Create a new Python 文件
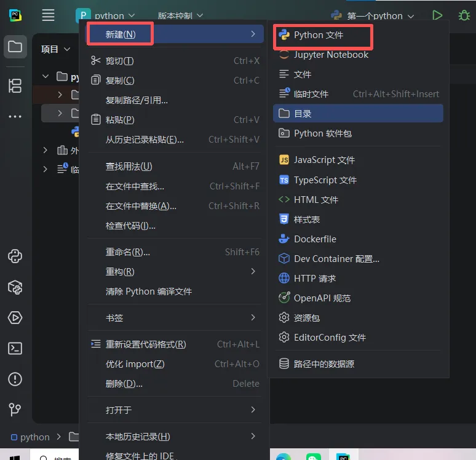Screen dimensions: 476x460 pyautogui.click(x=358, y=35)
